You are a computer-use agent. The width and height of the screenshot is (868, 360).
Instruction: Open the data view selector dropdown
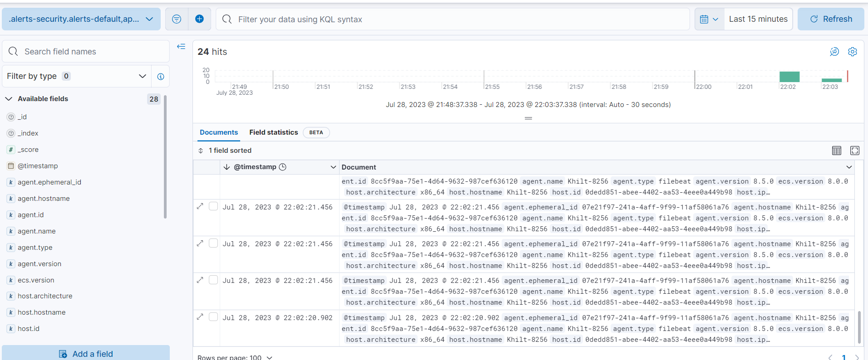tap(81, 19)
